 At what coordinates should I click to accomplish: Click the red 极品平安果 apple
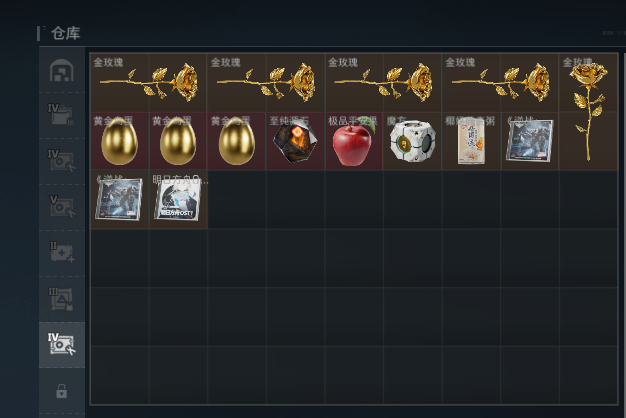(354, 141)
